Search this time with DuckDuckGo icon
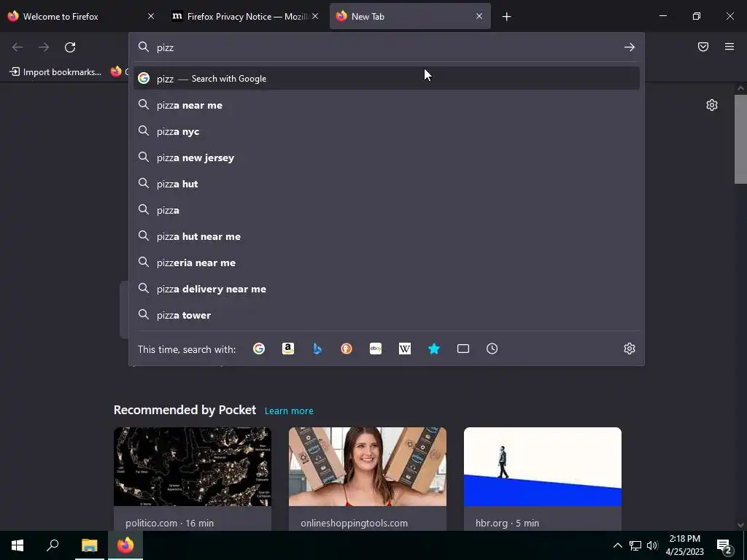 point(347,349)
